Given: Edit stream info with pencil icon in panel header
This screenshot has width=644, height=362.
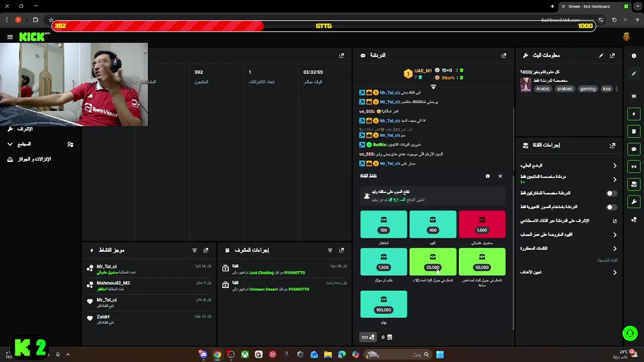Looking at the screenshot, I should coord(601,55).
